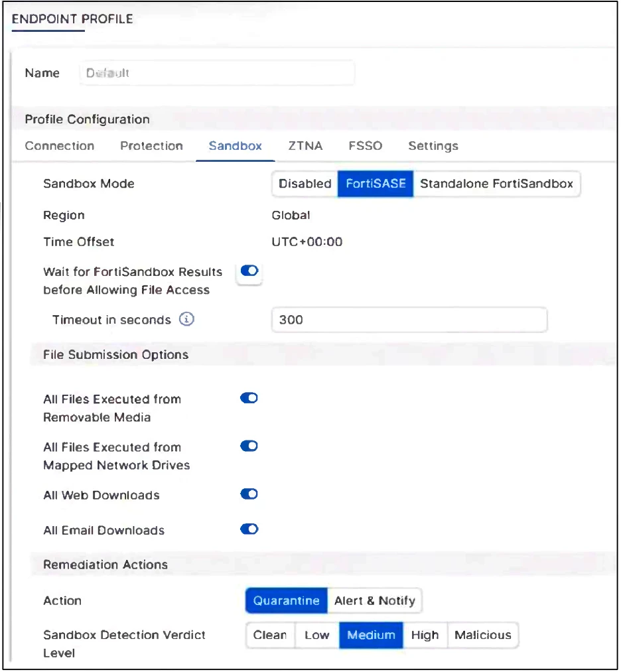Click the profile Name field
The image size is (621, 672).
(216, 73)
